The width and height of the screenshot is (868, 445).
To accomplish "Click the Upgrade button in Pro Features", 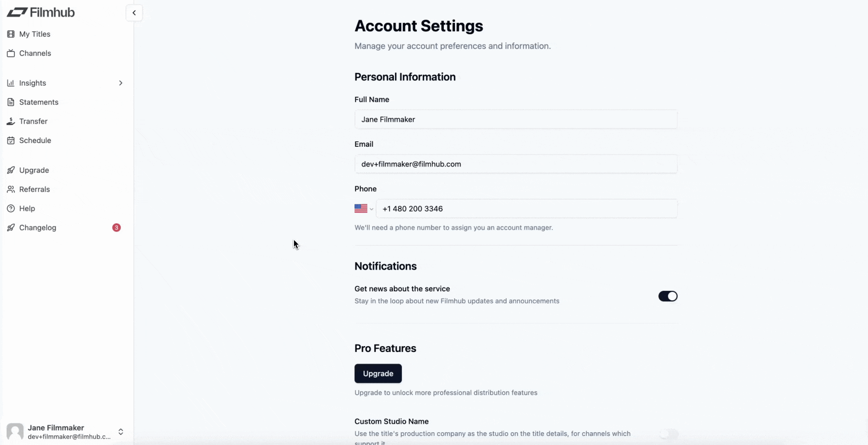I will point(378,373).
